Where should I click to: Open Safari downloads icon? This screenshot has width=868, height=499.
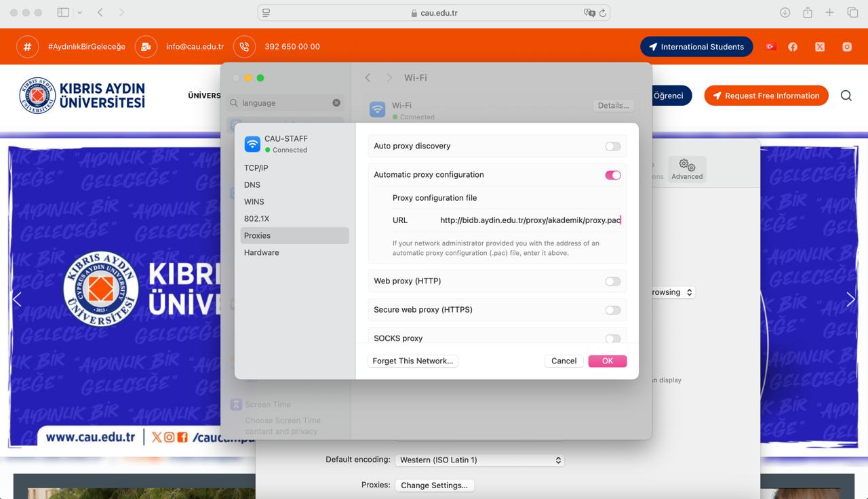[x=785, y=13]
